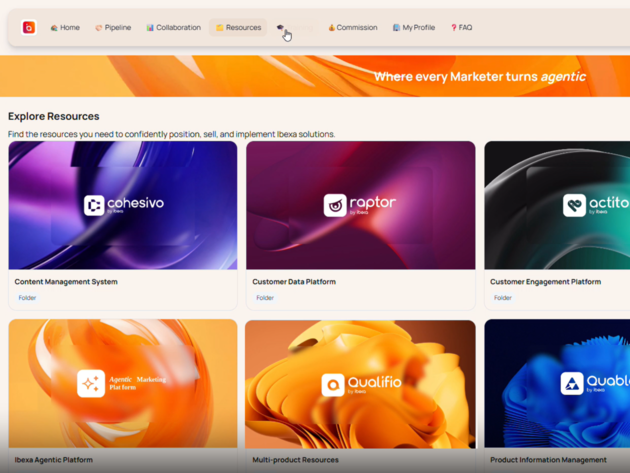Open the Quable Product Information Management card
This screenshot has width=630, height=473.
click(557, 396)
